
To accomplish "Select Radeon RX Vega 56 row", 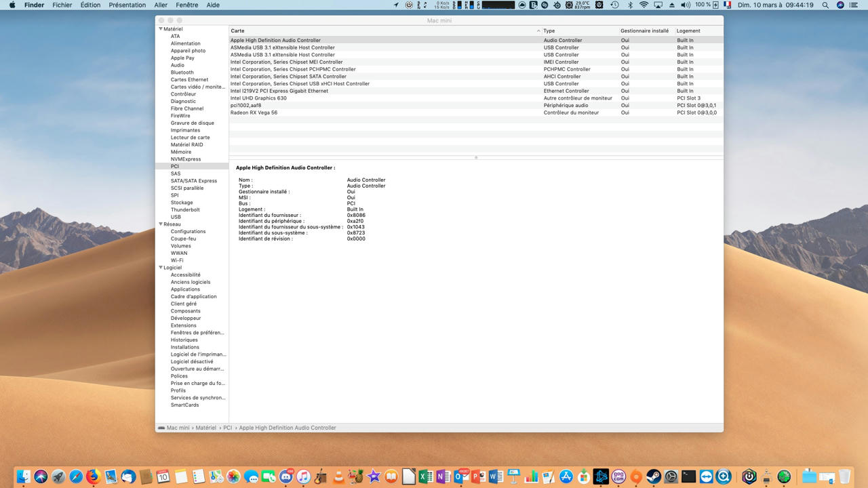I will (476, 113).
